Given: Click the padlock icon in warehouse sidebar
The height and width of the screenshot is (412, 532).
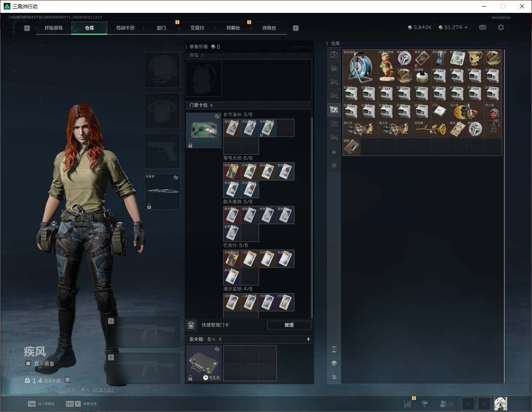Looking at the screenshot, I should pos(334,152).
